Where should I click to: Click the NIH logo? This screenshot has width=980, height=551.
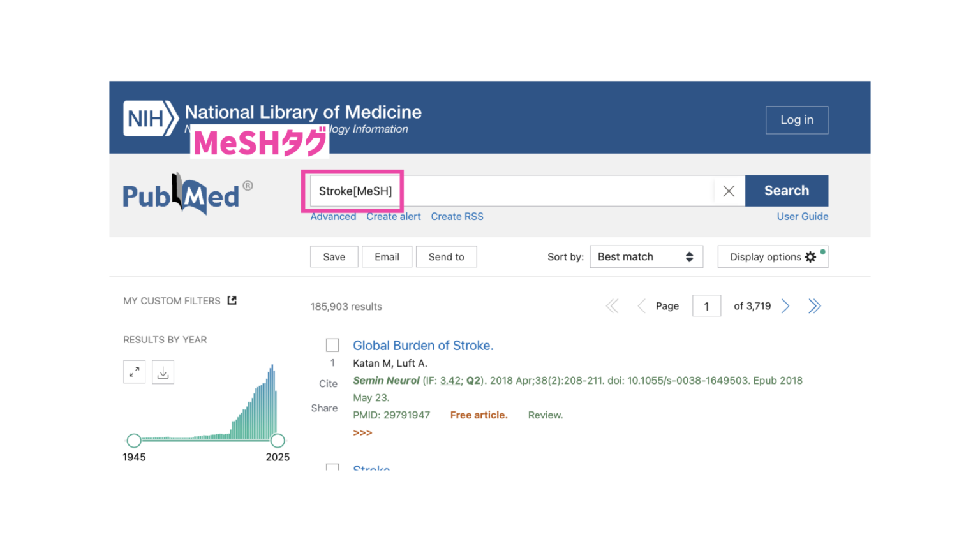tap(151, 118)
